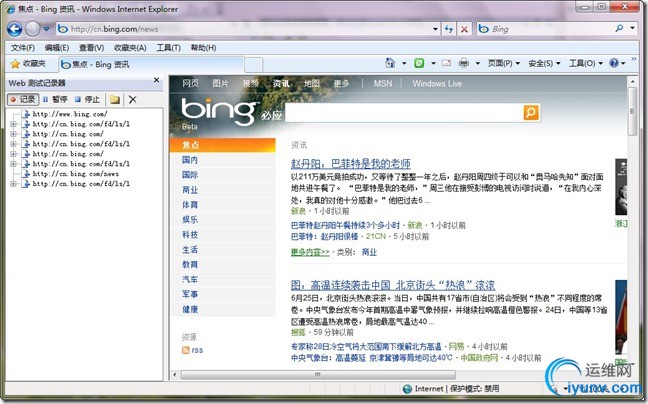Click the browser Forward arrow button
Viewport: 648px width, 404px height.
point(33,29)
